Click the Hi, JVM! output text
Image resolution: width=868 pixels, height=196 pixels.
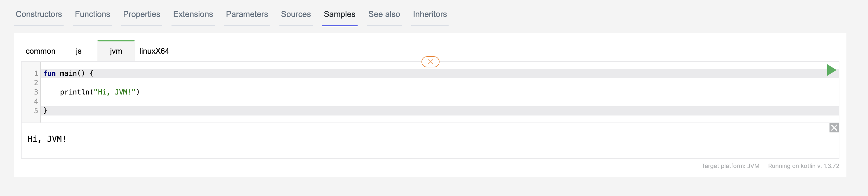coord(46,139)
